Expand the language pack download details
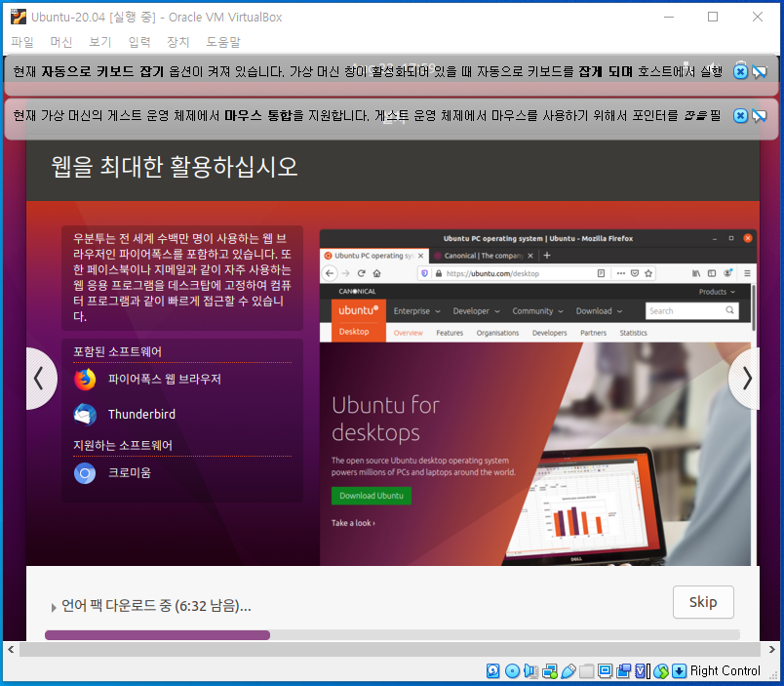 (x=54, y=607)
